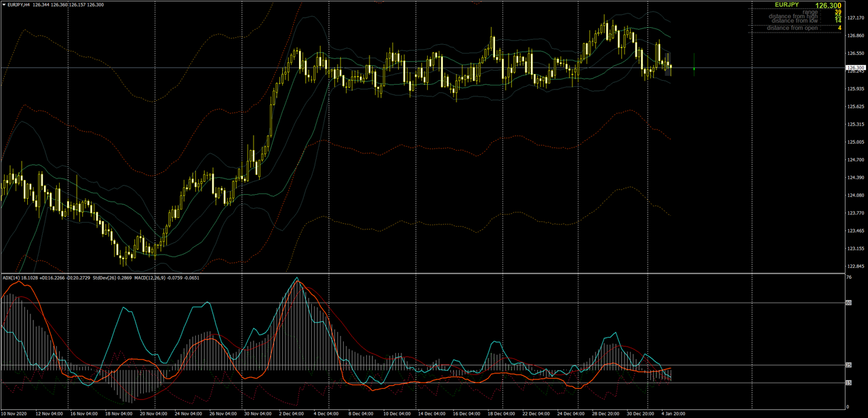Click the 8 Dec 04:00 time axis label
This screenshot has width=868, height=418.
[362, 413]
